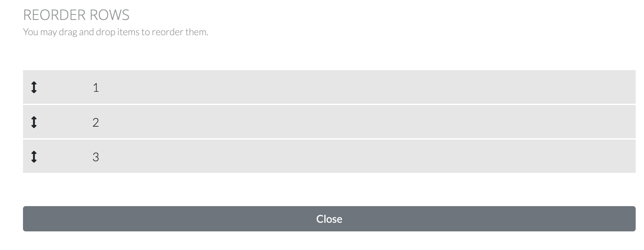
Task: Select the number 3 row label
Action: point(96,157)
